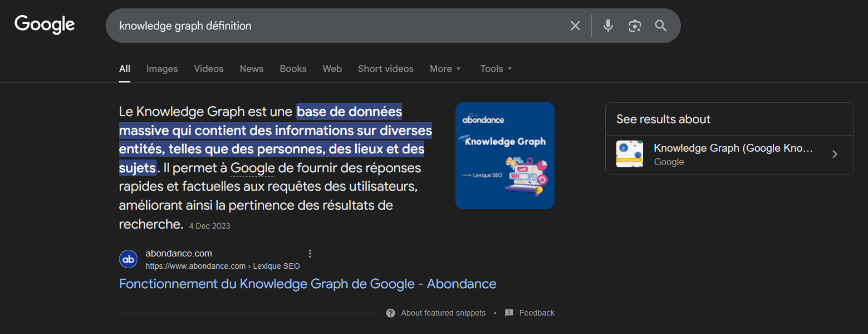This screenshot has width=868, height=334.
Task: Click the search magnifier icon
Action: tap(661, 25)
